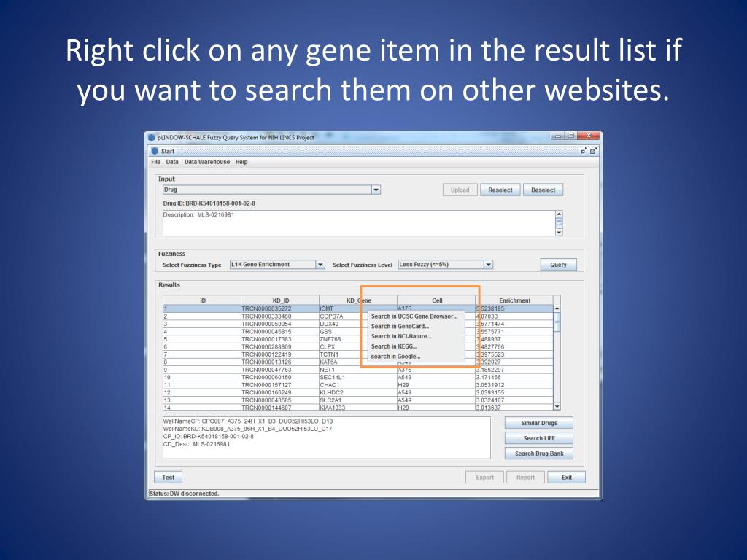Click the results table vertical scrollbar thumb
Screen dimensions: 747x560
tap(557, 322)
